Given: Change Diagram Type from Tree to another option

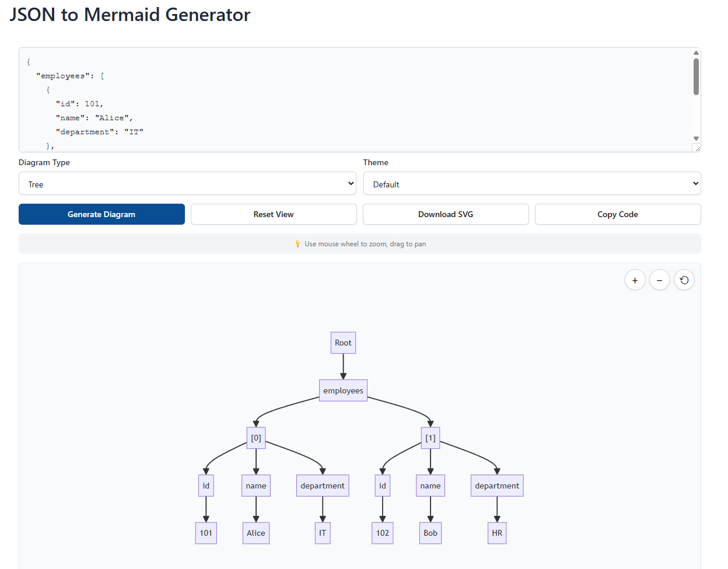Looking at the screenshot, I should click(188, 183).
